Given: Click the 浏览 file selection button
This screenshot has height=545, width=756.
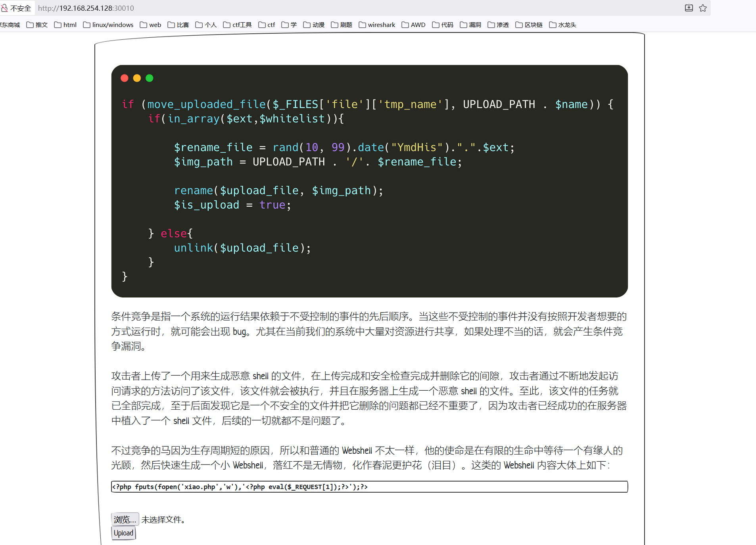Looking at the screenshot, I should 125,519.
